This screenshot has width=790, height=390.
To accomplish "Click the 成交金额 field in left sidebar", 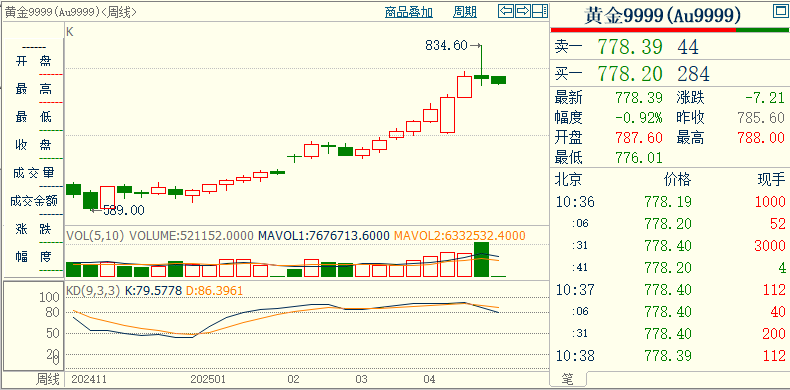I will 34,202.
